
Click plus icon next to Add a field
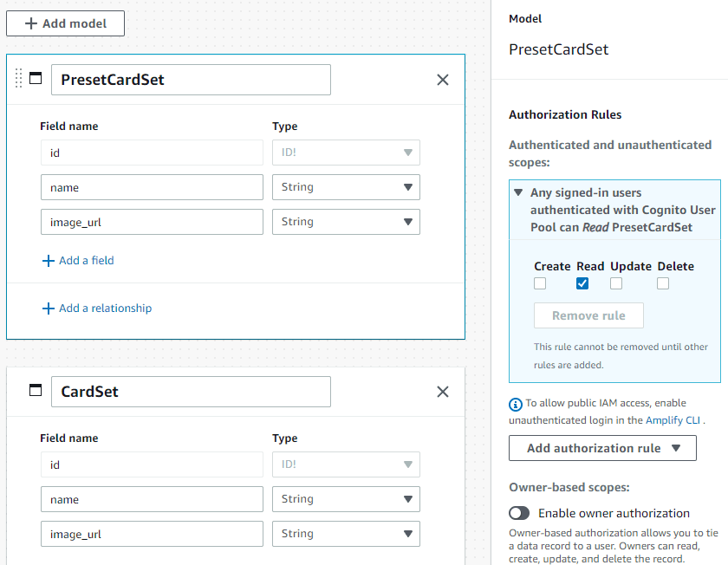pos(49,260)
